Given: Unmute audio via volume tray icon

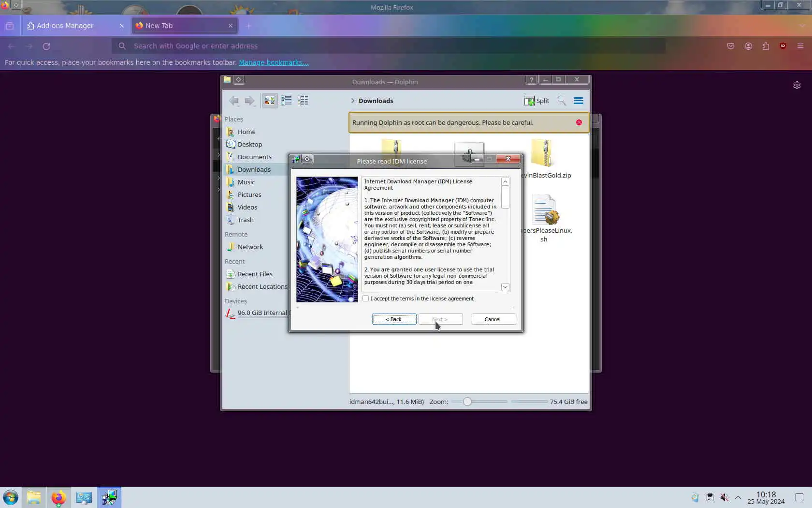Looking at the screenshot, I should pyautogui.click(x=724, y=497).
